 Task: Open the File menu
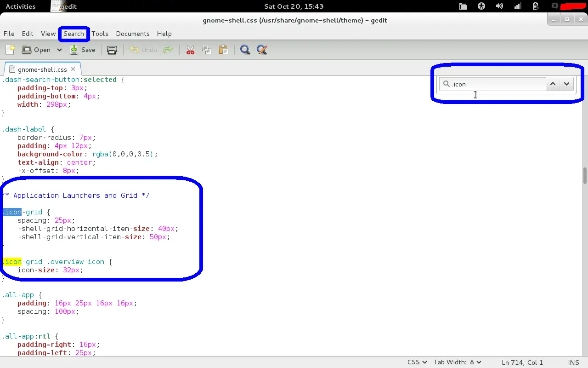tap(9, 34)
